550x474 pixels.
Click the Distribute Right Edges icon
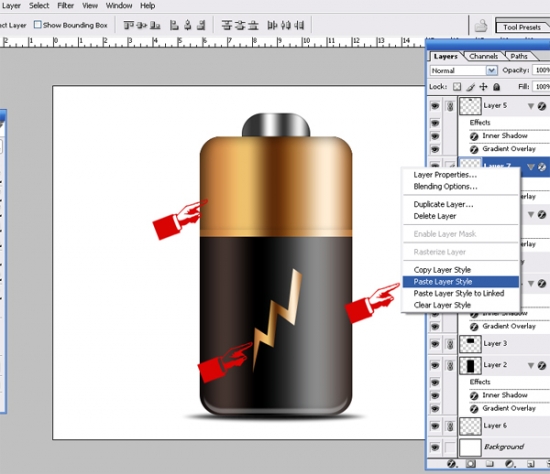click(299, 25)
